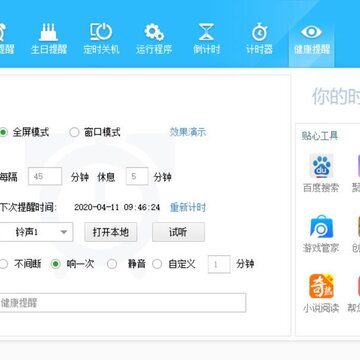360x360 pixels.
Task: Select the 窗口模式 window mode radio button
Action: pos(74,132)
